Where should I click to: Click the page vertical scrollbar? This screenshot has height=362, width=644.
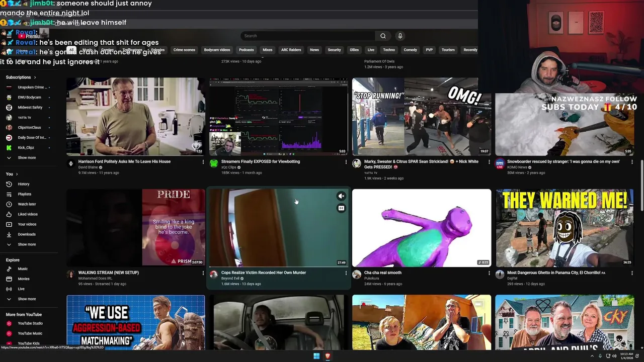click(x=641, y=185)
